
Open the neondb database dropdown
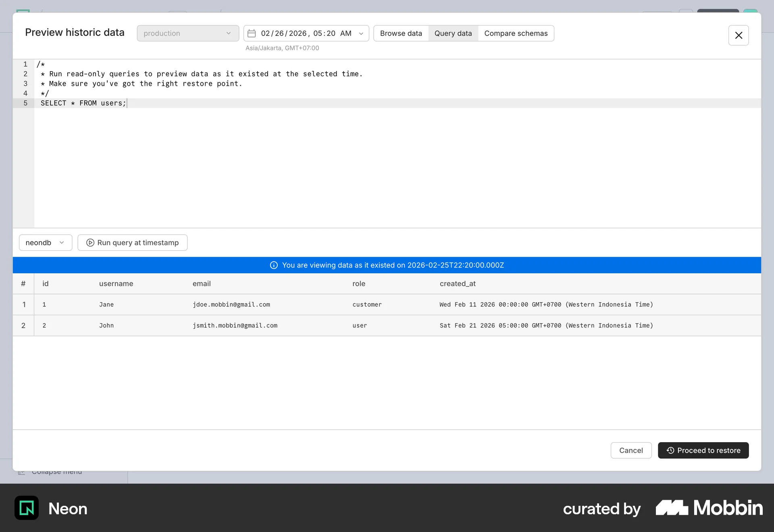point(46,243)
